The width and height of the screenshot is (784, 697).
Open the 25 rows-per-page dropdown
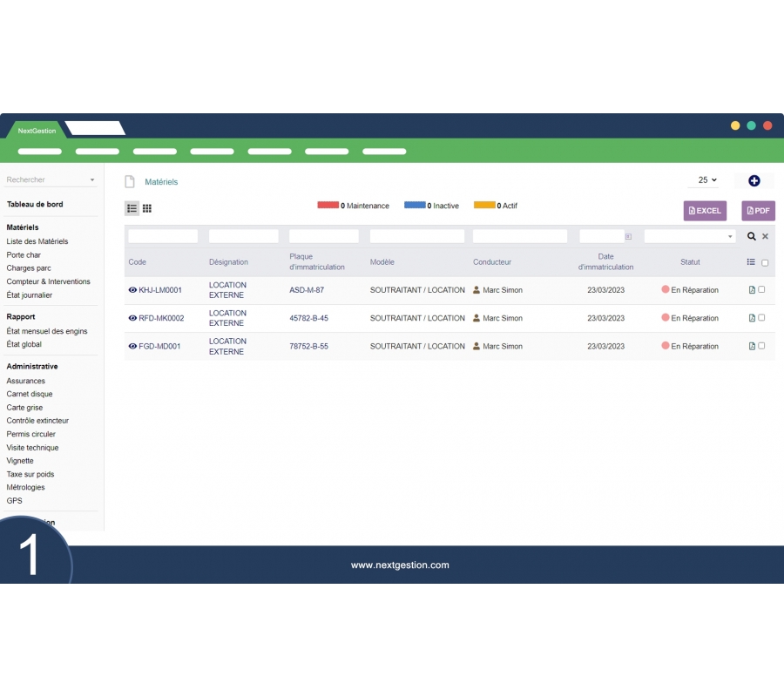click(x=707, y=180)
